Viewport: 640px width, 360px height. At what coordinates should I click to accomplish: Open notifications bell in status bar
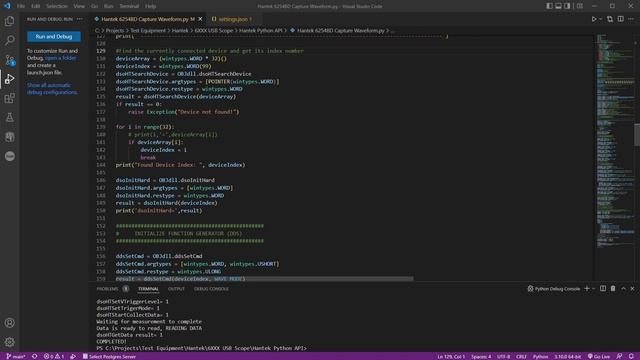click(631, 356)
